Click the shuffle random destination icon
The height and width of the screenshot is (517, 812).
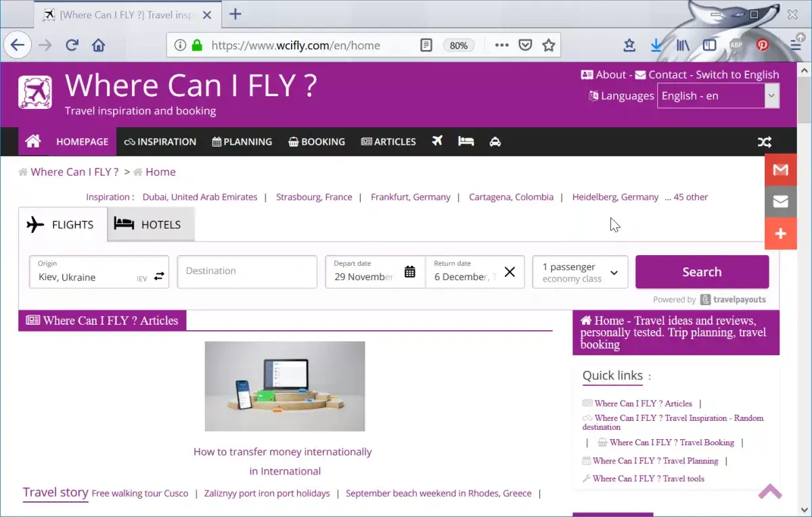pos(764,142)
